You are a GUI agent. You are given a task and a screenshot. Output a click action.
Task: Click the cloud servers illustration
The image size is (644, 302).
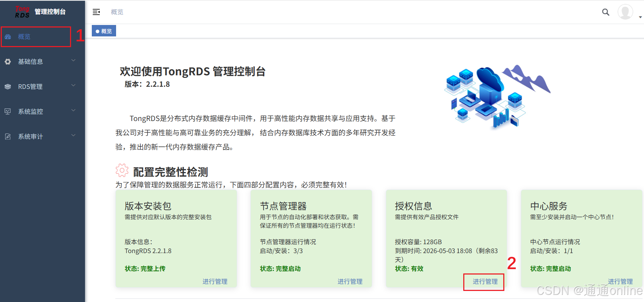(x=497, y=96)
